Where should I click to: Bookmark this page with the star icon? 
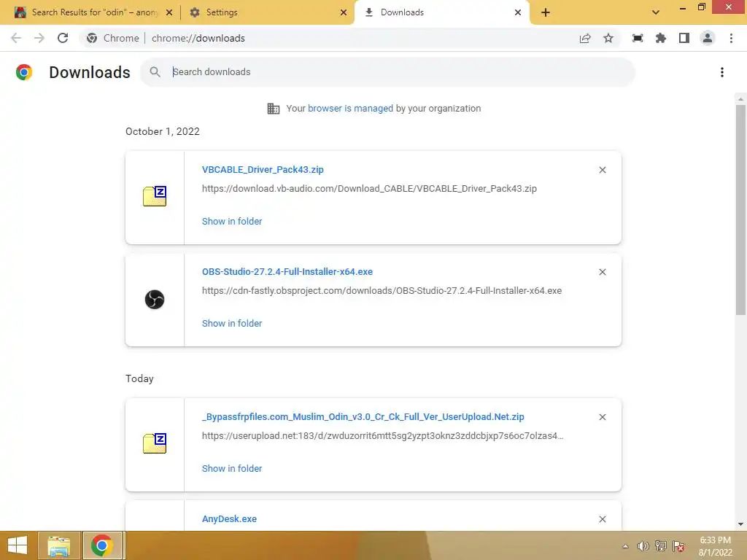click(608, 38)
